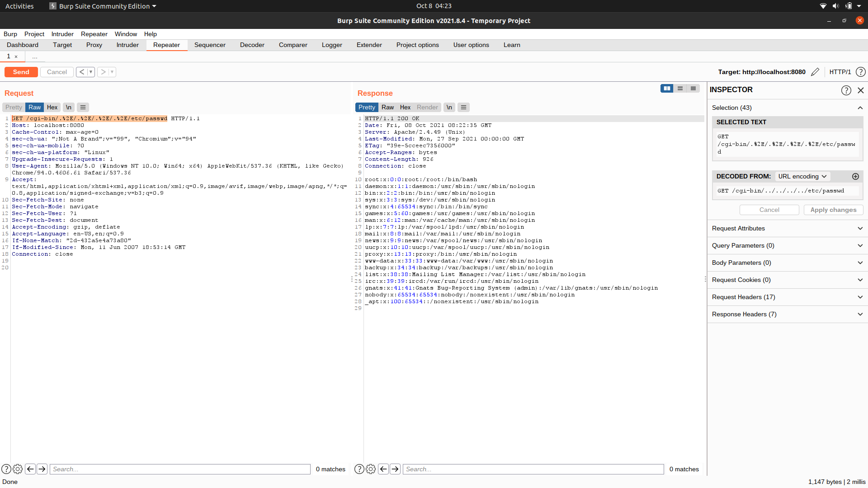
Task: Click the response Search field
Action: click(x=533, y=469)
